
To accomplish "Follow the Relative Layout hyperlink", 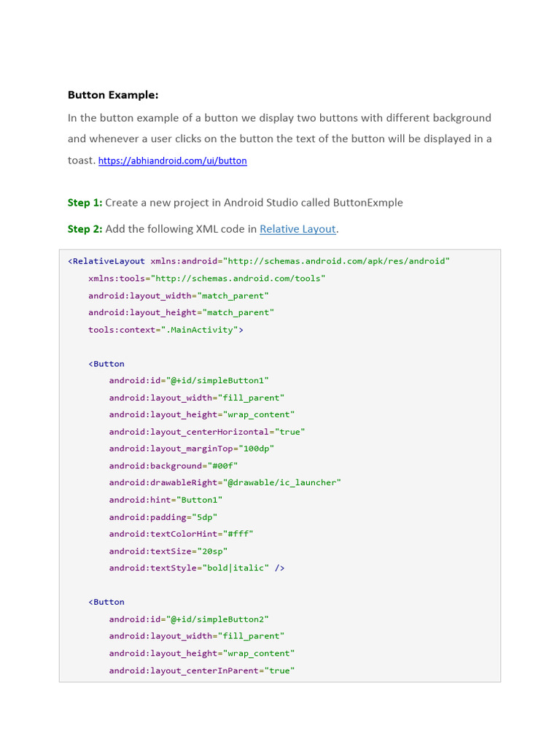I will pyautogui.click(x=297, y=229).
